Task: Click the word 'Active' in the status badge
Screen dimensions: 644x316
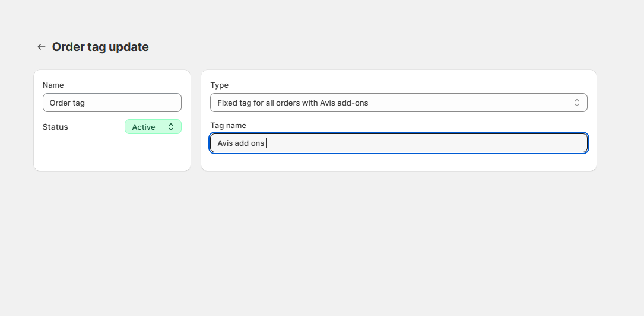Action: pyautogui.click(x=144, y=127)
